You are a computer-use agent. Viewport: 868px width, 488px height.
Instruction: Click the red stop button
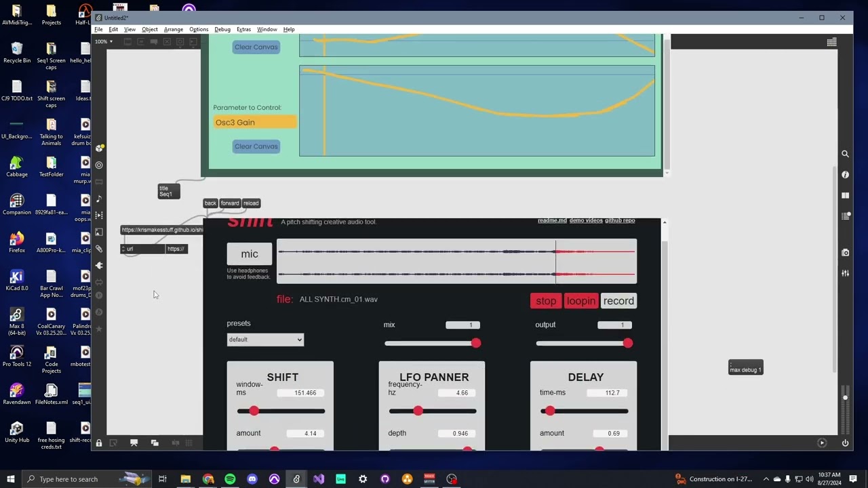click(x=546, y=301)
